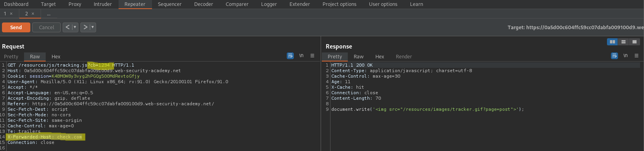Select Repeater tab 1
644x151 pixels.
(x=5, y=14)
